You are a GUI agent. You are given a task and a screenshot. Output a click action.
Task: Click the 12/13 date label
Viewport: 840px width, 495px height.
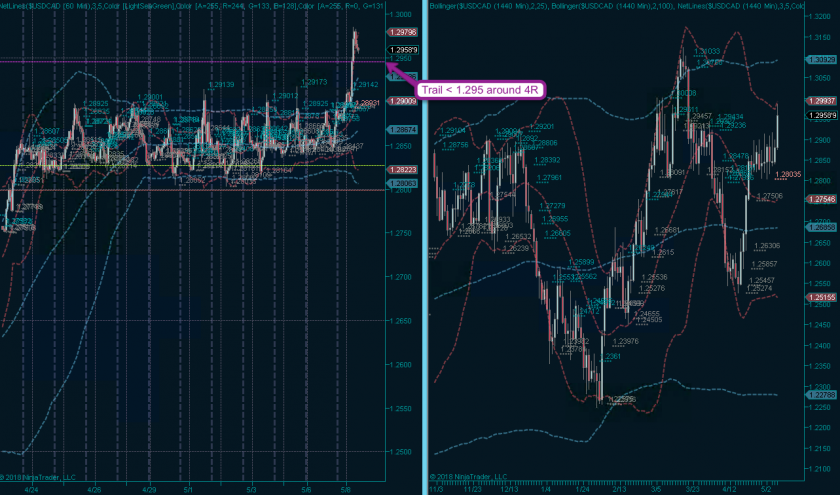tap(509, 489)
